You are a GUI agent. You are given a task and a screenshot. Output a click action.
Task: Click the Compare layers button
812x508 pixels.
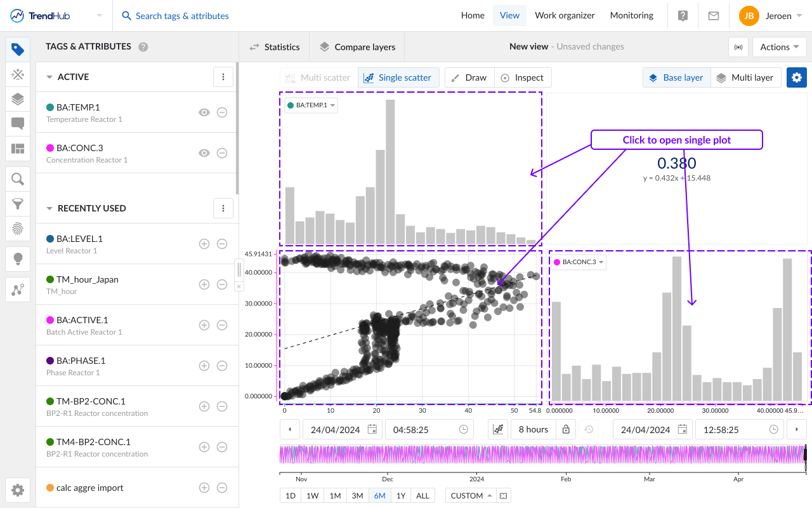point(357,46)
